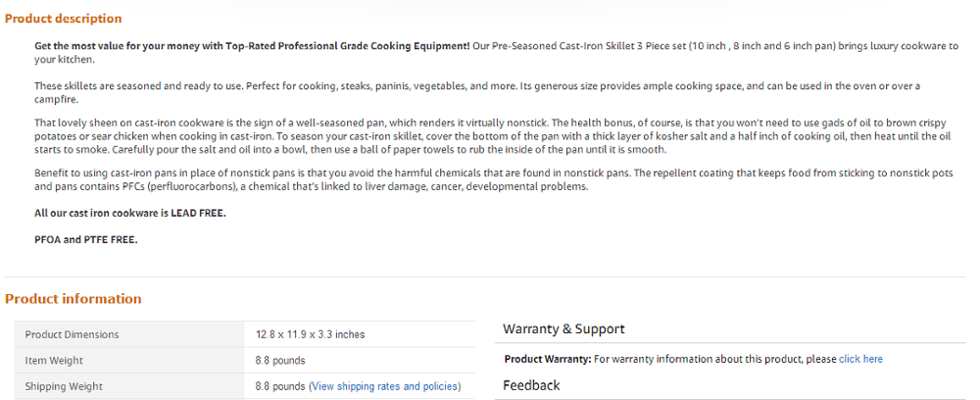The height and width of the screenshot is (400, 980).
Task: Click the Feedback section heading
Action: tap(532, 385)
